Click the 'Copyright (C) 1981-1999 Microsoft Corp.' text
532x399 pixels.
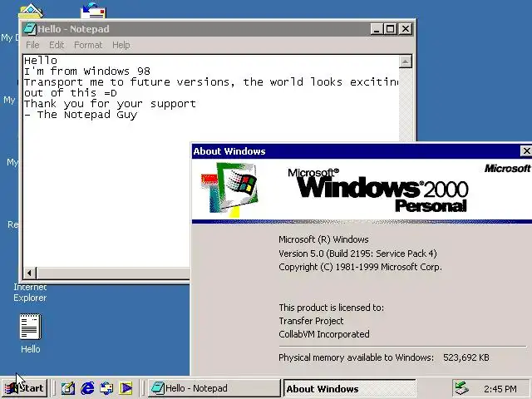[360, 267]
